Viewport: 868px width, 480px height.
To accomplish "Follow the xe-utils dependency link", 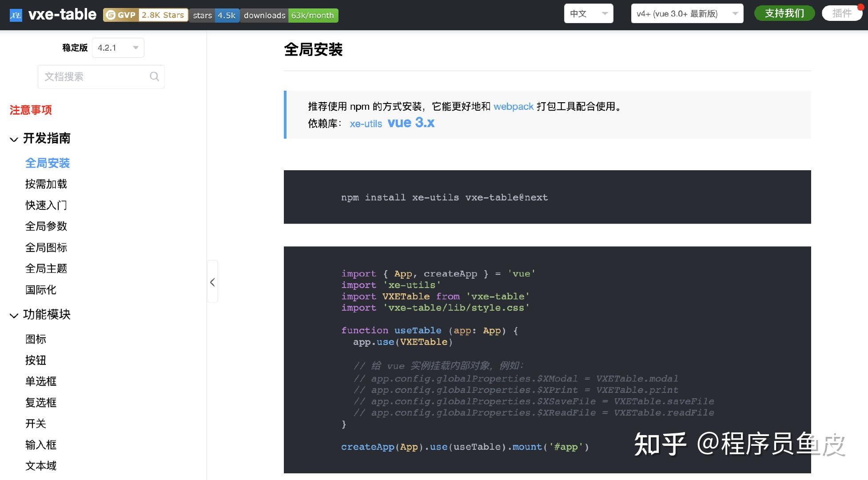I will click(x=366, y=124).
